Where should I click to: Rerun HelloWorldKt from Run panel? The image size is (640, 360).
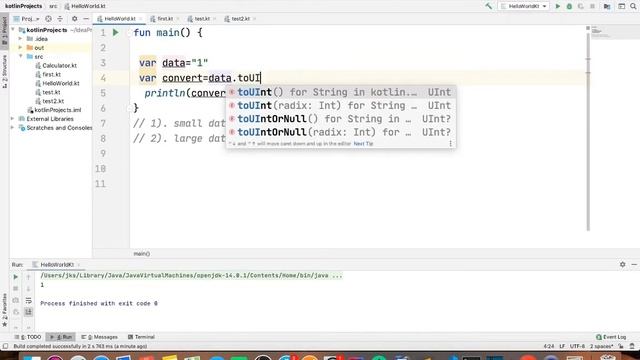coord(16,277)
